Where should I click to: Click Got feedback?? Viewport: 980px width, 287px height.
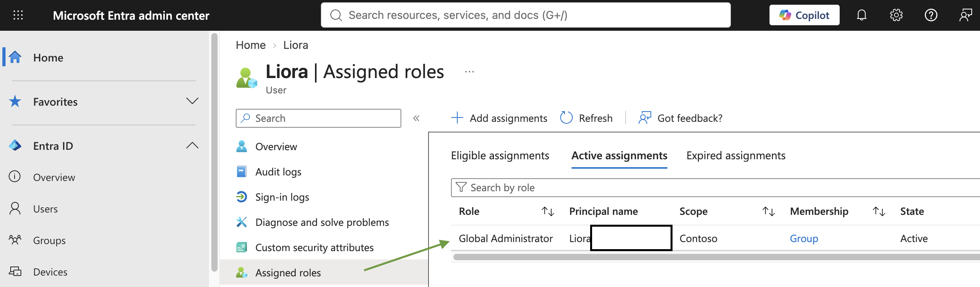(681, 118)
